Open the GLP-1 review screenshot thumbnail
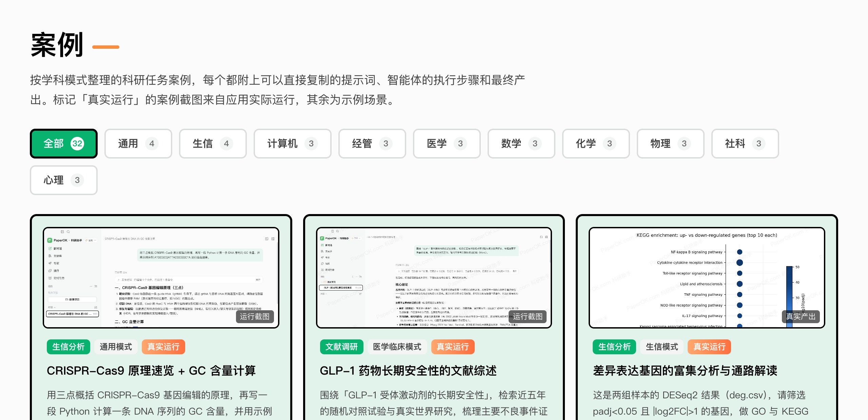The height and width of the screenshot is (420, 868). click(434, 278)
